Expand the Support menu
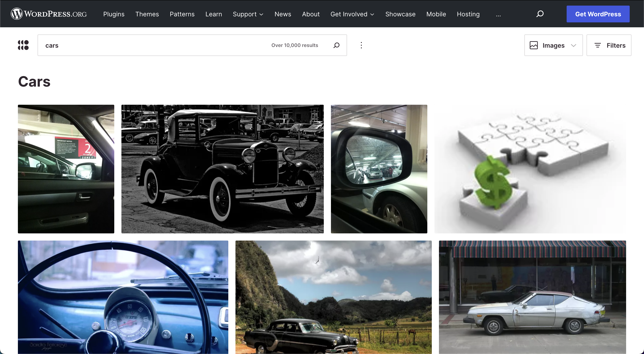The image size is (644, 354). [248, 14]
